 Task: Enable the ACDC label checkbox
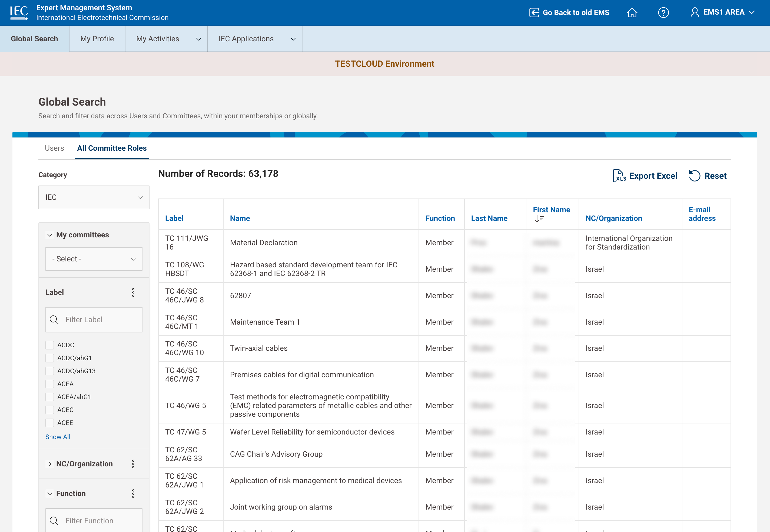[50, 345]
